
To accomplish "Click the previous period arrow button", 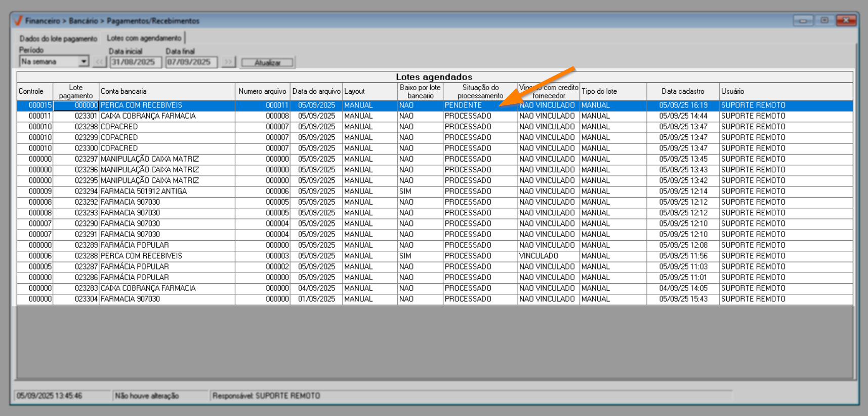I will (99, 62).
